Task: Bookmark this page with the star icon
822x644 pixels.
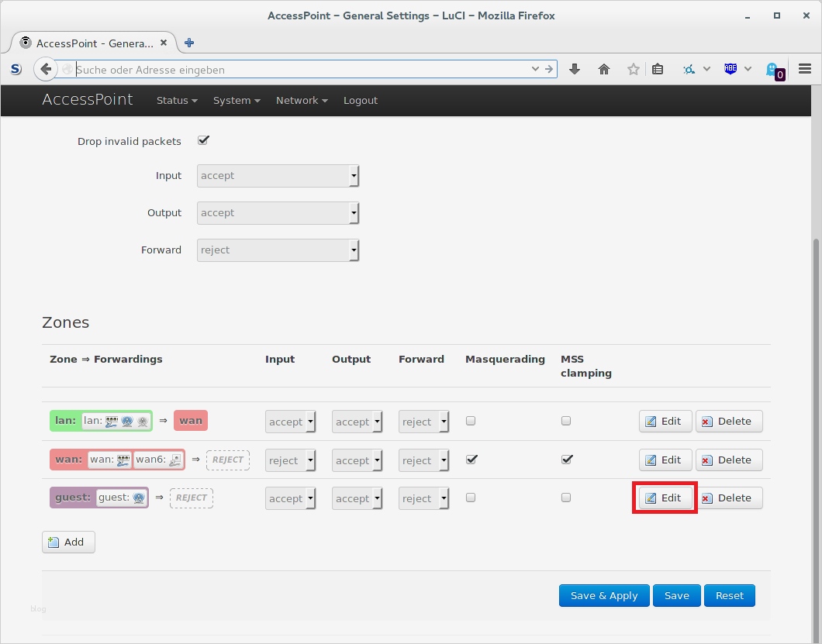Action: [634, 69]
